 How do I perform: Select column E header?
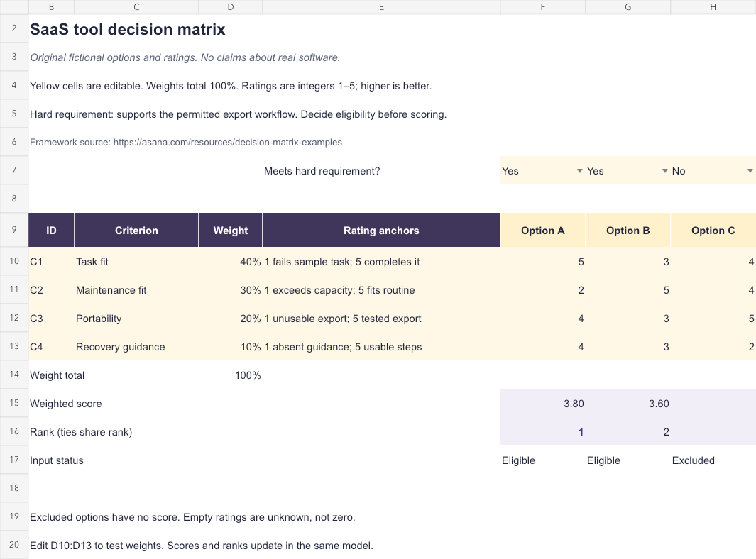381,7
